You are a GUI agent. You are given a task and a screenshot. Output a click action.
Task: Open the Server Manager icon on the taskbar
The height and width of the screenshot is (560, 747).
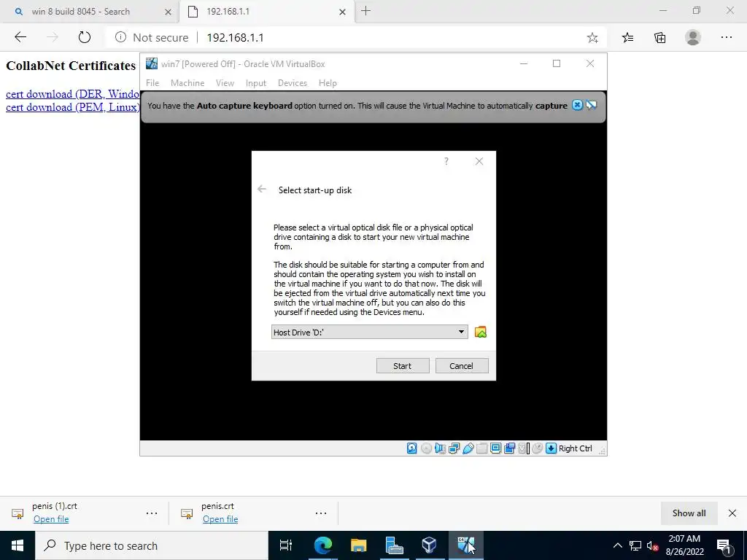pos(393,545)
